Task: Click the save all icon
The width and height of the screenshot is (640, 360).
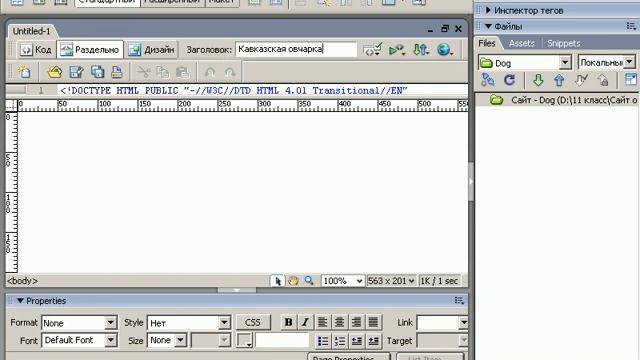Action: click(x=97, y=72)
